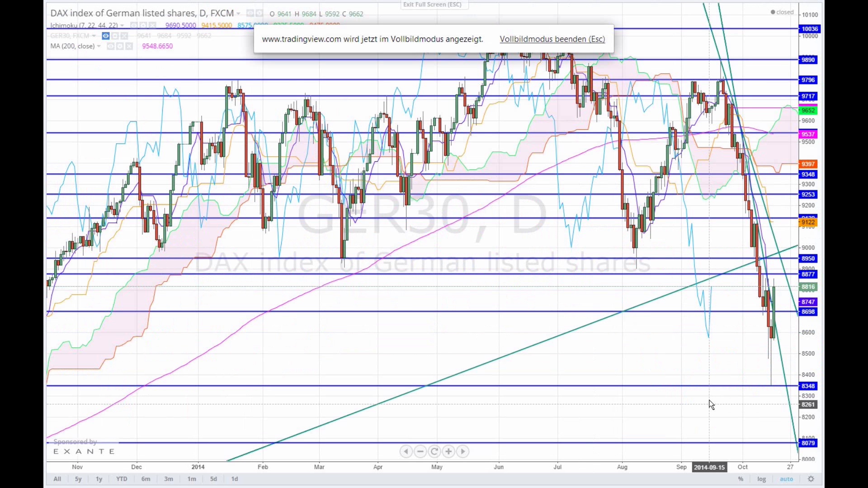
Task: Select the 1y time range
Action: tap(99, 479)
